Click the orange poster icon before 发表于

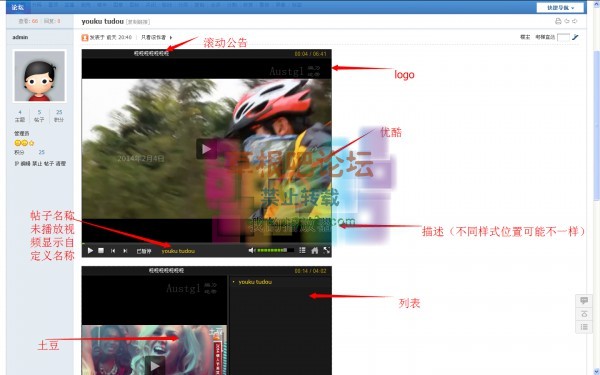(x=85, y=38)
